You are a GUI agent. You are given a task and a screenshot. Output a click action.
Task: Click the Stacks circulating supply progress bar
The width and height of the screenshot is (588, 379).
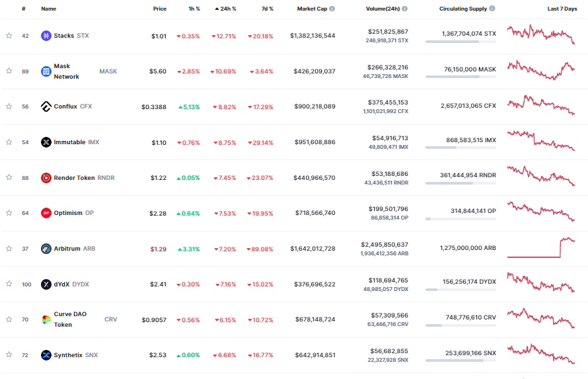coord(460,42)
